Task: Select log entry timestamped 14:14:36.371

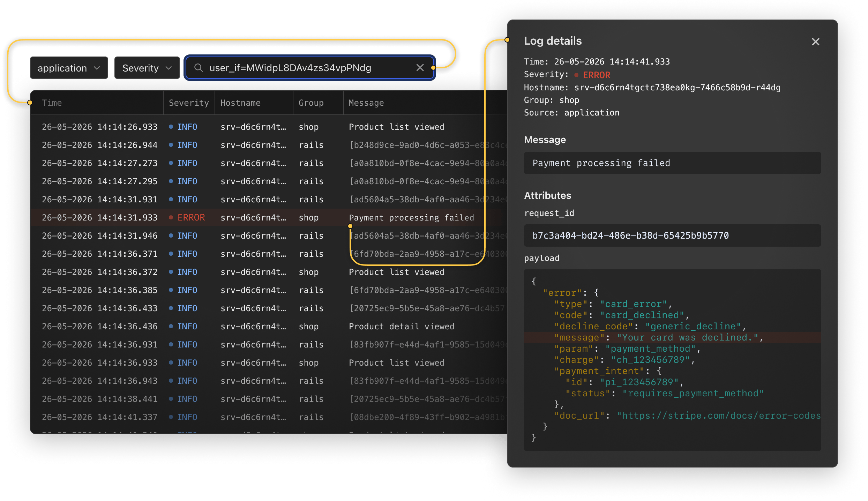Action: pyautogui.click(x=269, y=254)
